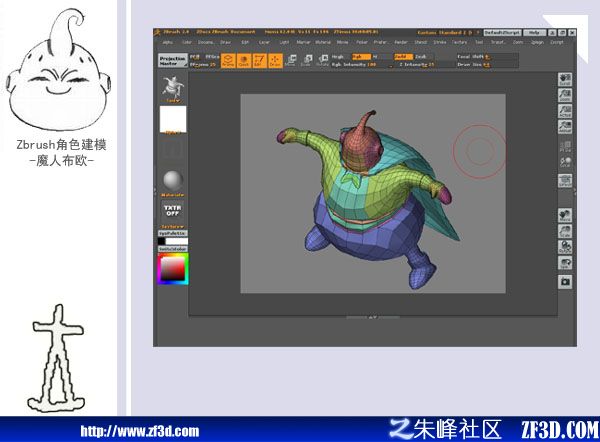The image size is (600, 442).
Task: Select the Move gyro tool in the top toolbar
Action: 290,60
